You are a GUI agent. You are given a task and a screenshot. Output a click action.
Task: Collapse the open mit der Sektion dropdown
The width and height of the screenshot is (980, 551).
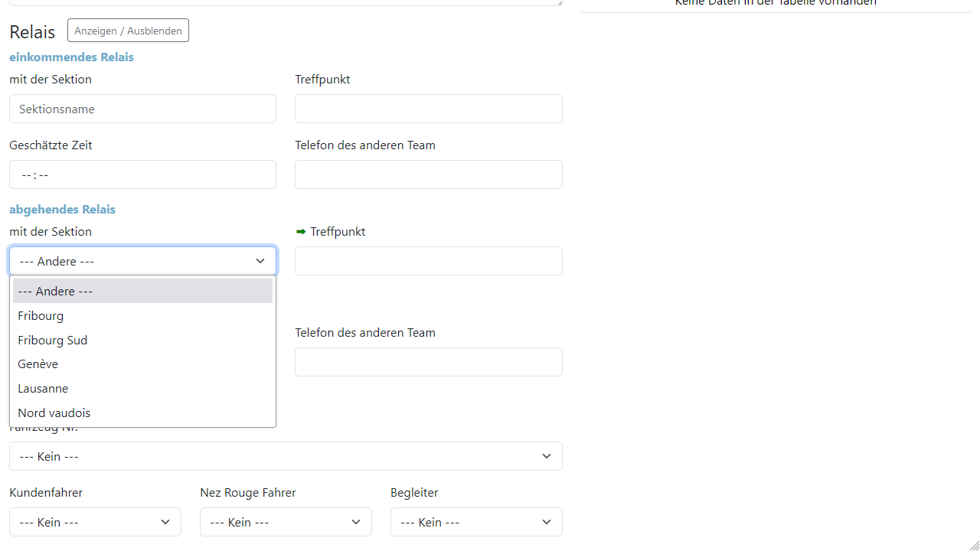coord(142,261)
